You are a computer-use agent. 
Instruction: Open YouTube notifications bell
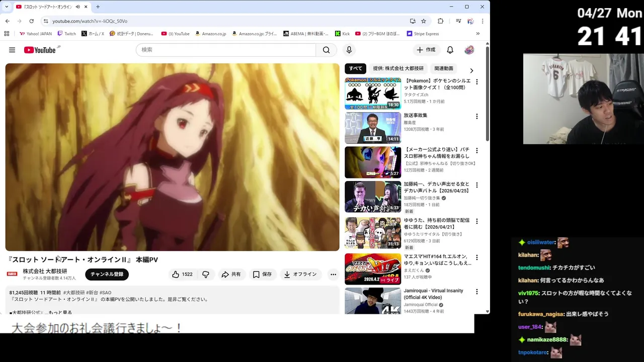click(450, 50)
